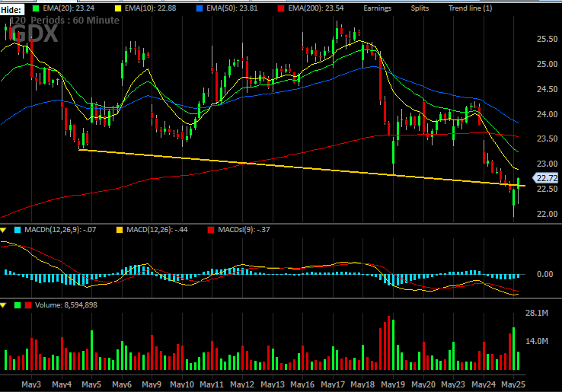Click the May3 date label
Image resolution: width=562 pixels, height=392 pixels.
point(31,384)
